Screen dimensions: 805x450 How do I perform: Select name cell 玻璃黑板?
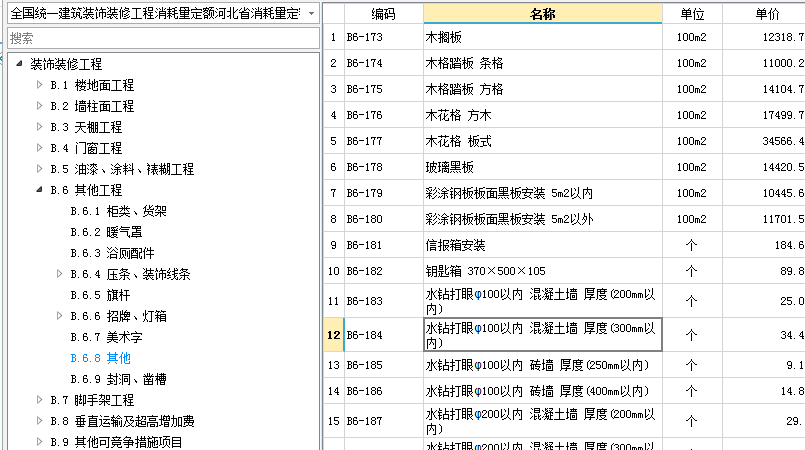pos(543,167)
